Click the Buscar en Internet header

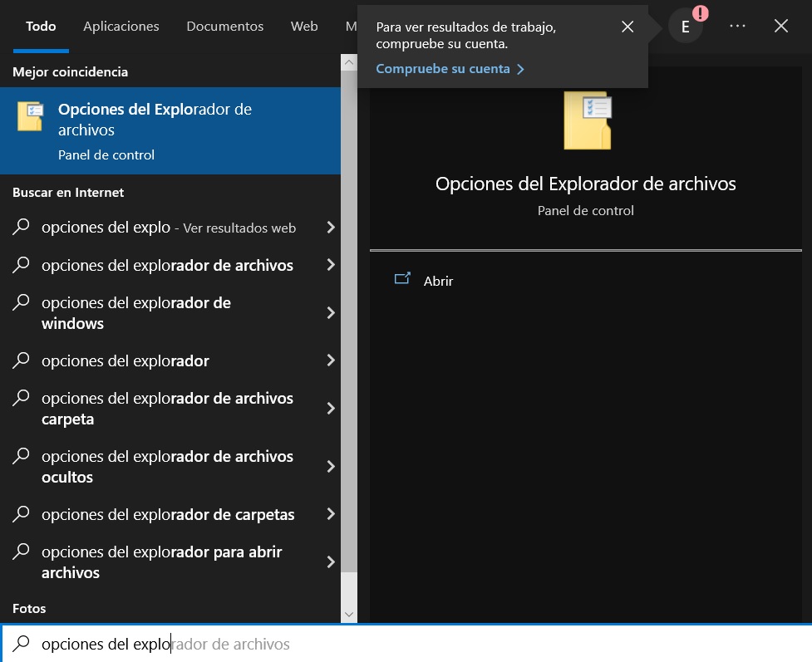pyautogui.click(x=68, y=193)
